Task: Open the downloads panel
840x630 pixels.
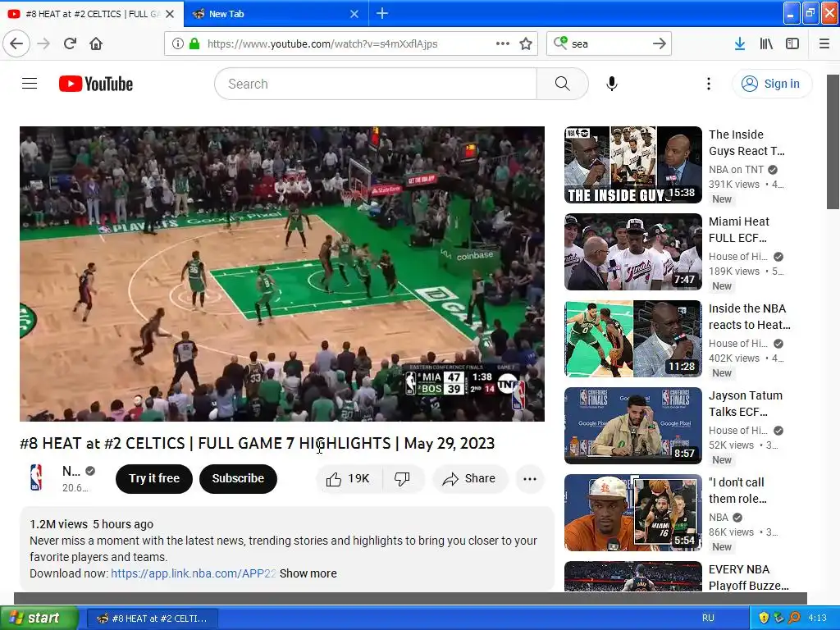Action: pos(739,43)
